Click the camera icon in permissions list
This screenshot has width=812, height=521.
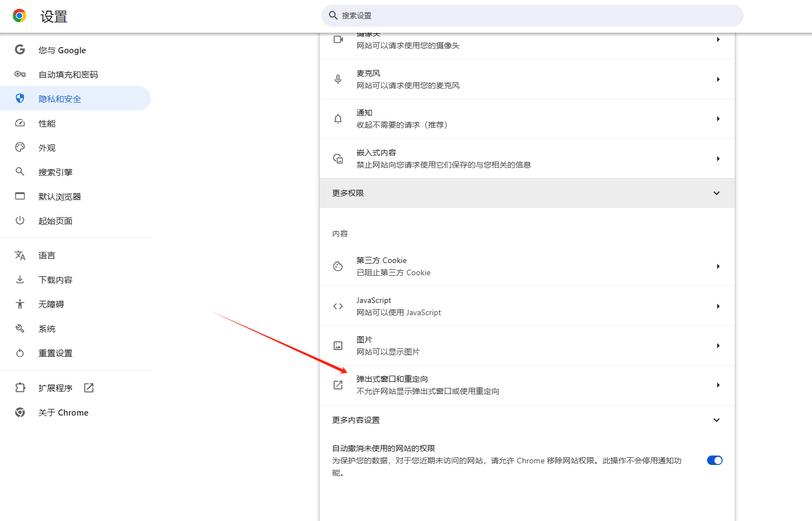(338, 39)
